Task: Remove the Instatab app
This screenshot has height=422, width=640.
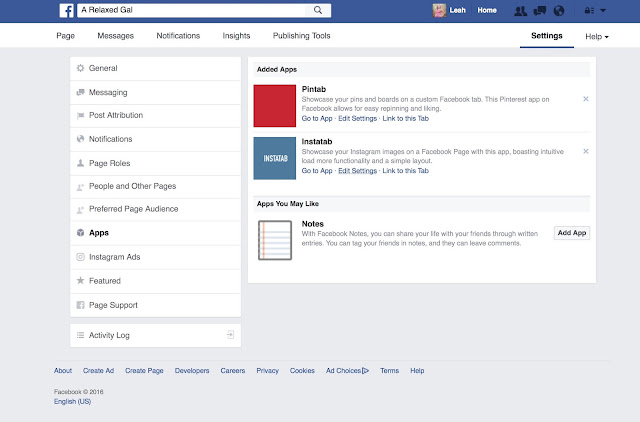Action: (x=586, y=151)
